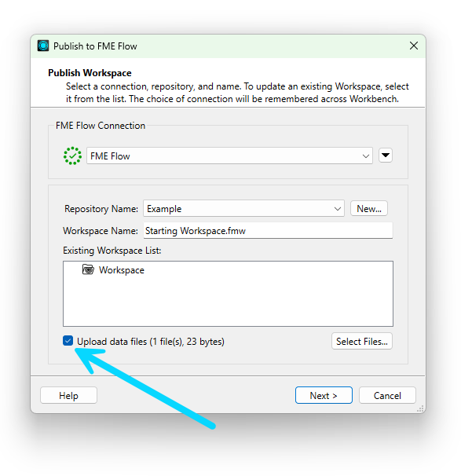Open Help for publishing
461x476 pixels.
pos(68,395)
